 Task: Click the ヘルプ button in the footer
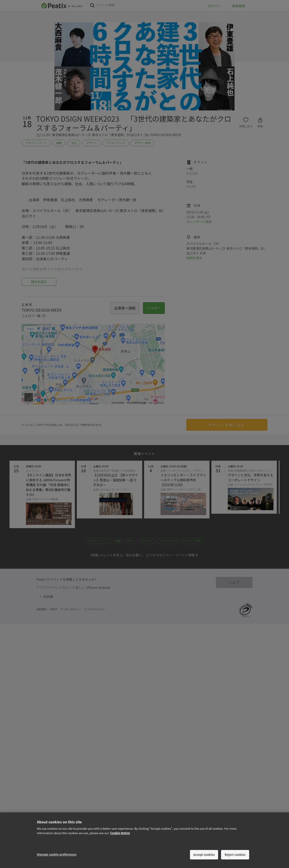click(x=234, y=582)
